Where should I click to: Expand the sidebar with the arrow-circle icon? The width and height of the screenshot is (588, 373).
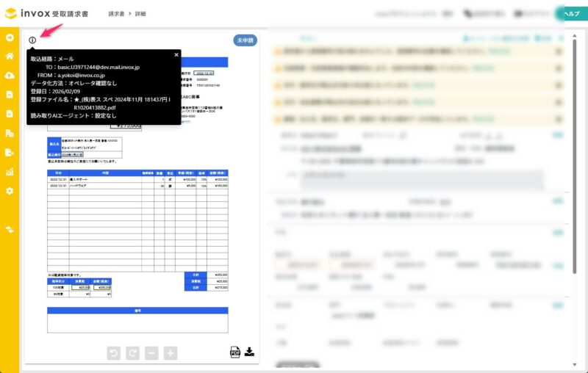coord(10,37)
